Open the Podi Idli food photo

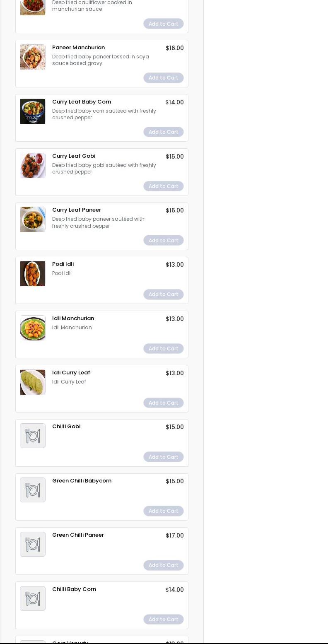(33, 274)
